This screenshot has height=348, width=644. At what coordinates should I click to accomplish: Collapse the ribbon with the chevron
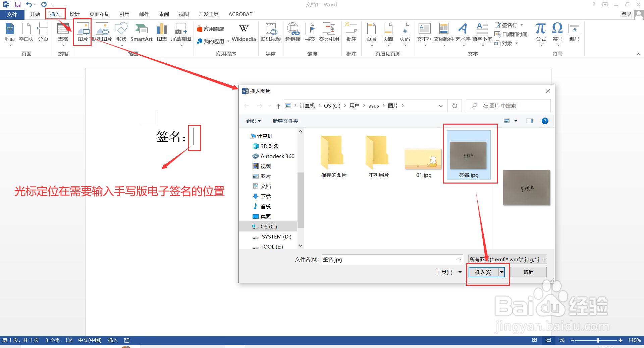coord(638,54)
